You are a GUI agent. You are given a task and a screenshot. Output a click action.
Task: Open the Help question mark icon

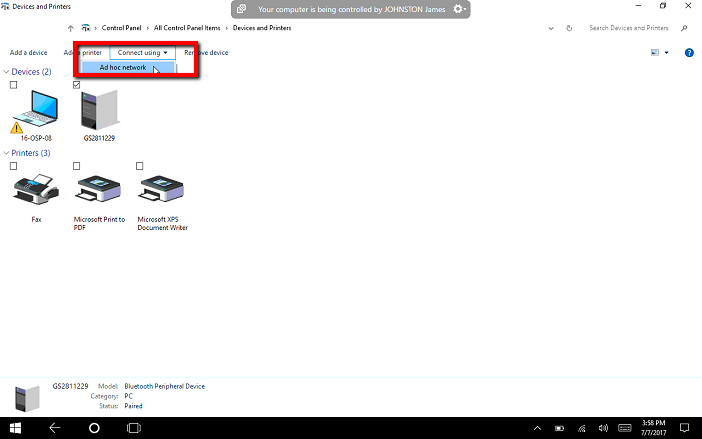coord(689,52)
